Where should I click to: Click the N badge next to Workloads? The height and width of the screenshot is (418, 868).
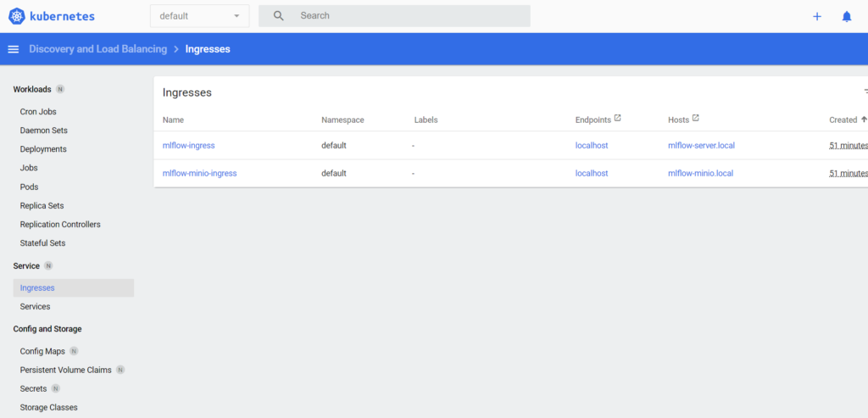pyautogui.click(x=60, y=89)
